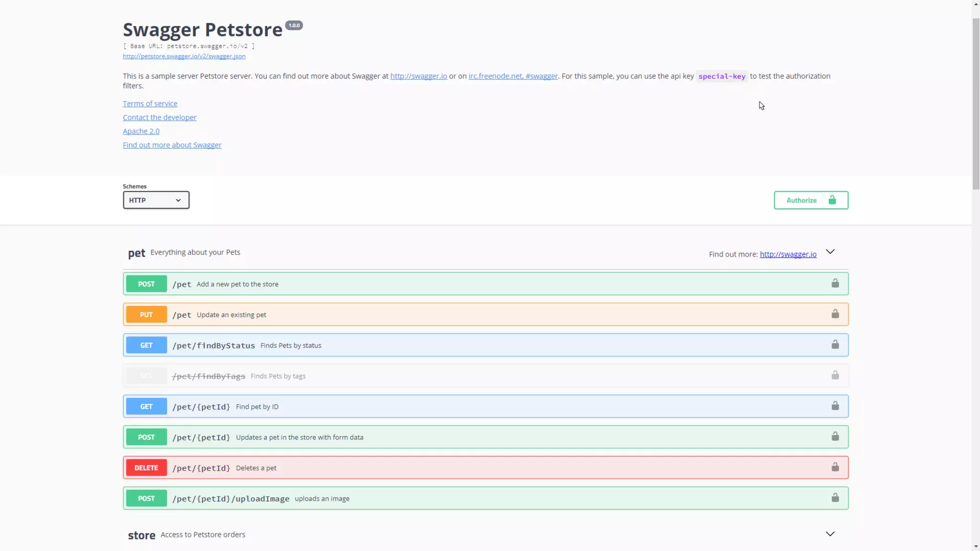Open the Schemes HTTP dropdown

(156, 200)
